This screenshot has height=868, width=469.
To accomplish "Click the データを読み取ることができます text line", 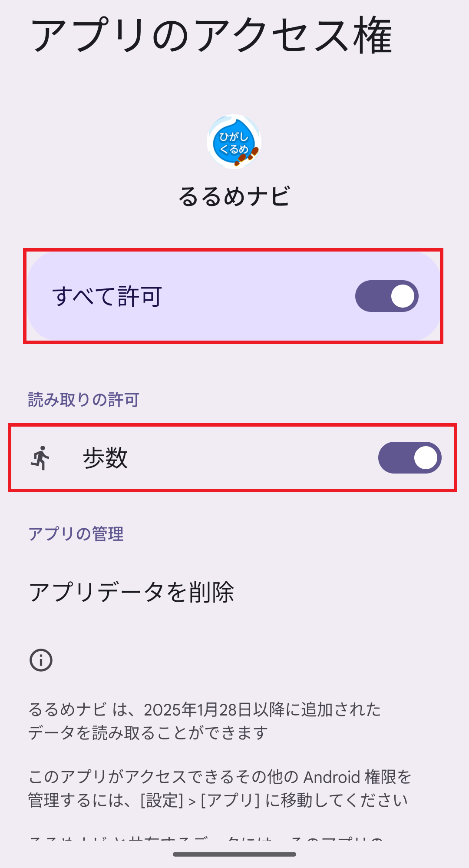I will (148, 733).
